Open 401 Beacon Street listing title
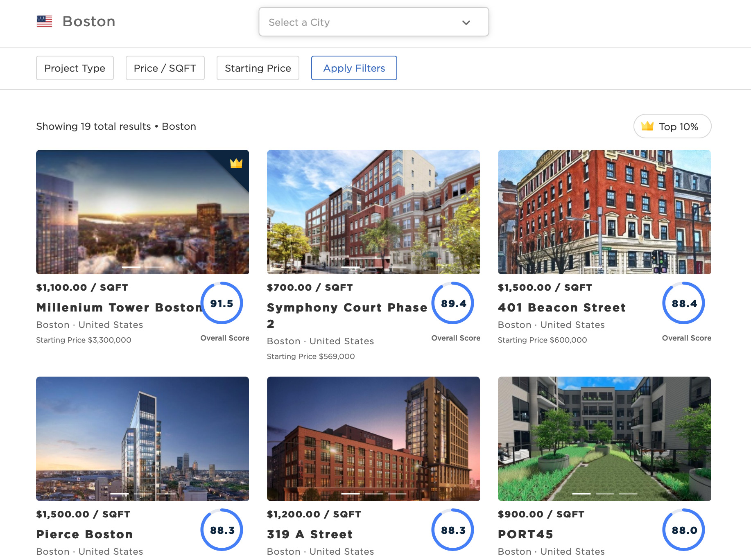The height and width of the screenshot is (560, 751). (562, 307)
